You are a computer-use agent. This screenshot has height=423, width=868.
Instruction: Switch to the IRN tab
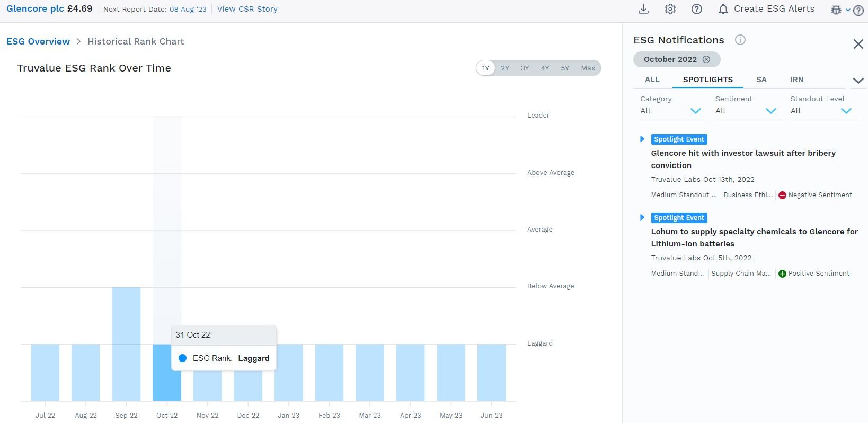796,80
